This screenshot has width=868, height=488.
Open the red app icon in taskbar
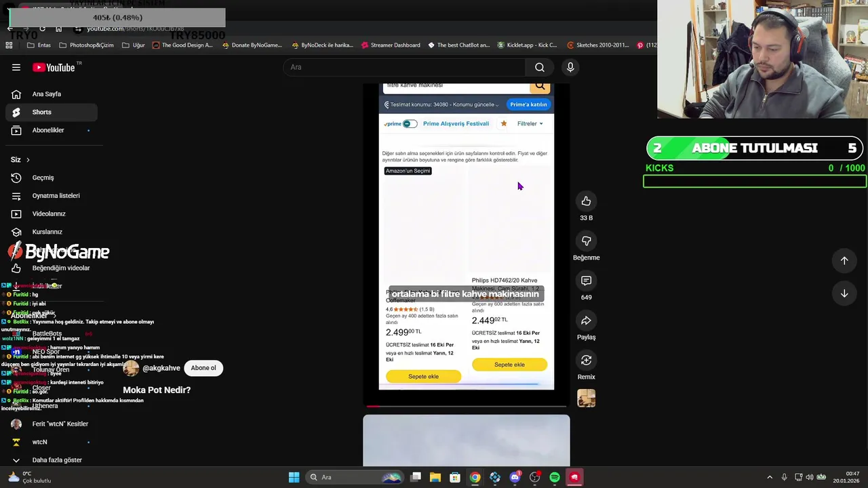pyautogui.click(x=574, y=477)
